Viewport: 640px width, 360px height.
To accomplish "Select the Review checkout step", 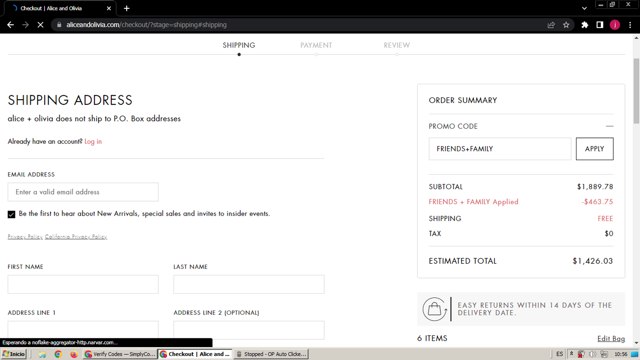I will [397, 45].
